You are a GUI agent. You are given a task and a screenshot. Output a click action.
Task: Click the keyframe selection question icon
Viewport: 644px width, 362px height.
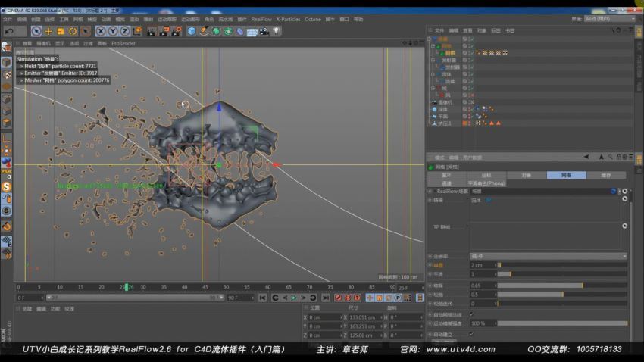click(x=357, y=298)
